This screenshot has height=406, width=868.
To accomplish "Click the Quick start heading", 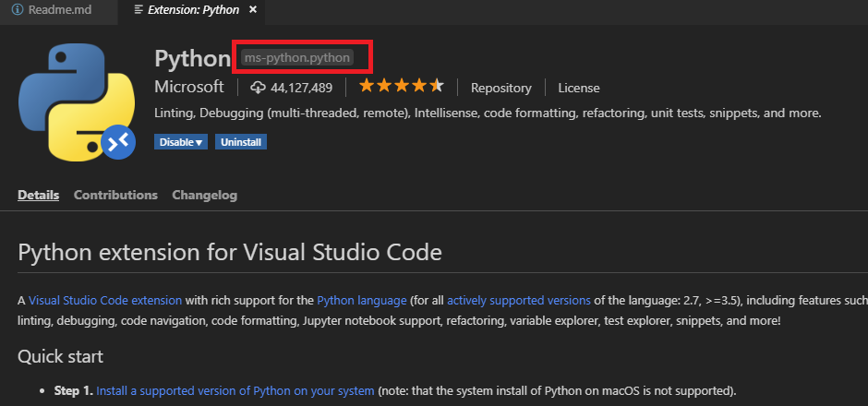I will coord(60,356).
